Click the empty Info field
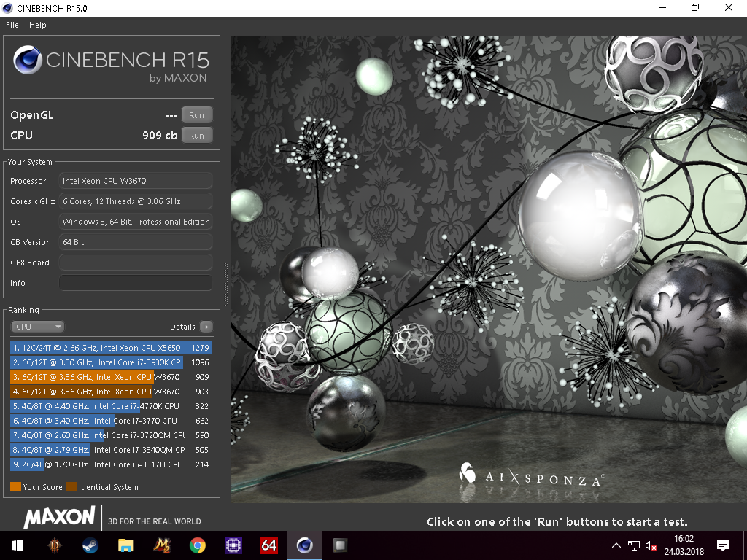 click(x=136, y=283)
